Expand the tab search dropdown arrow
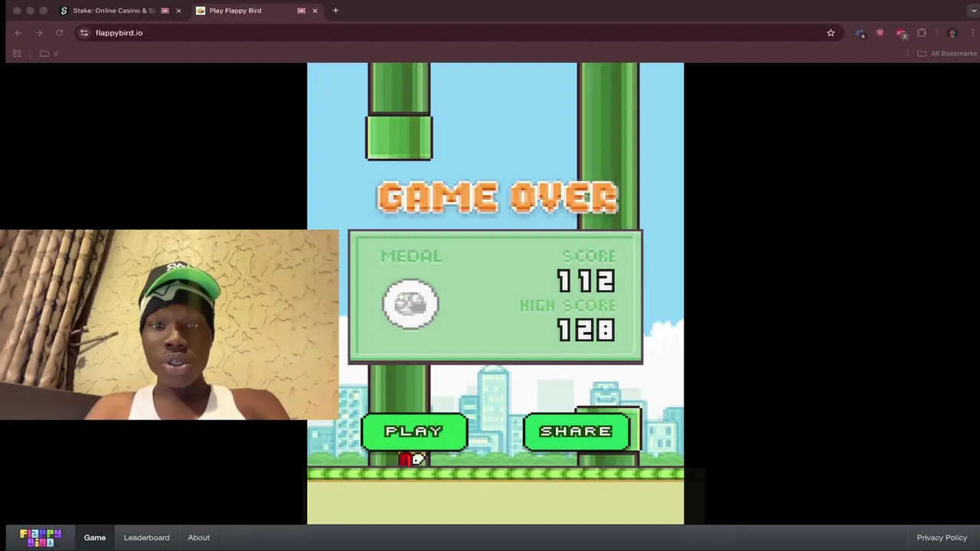The image size is (980, 551). [x=973, y=11]
